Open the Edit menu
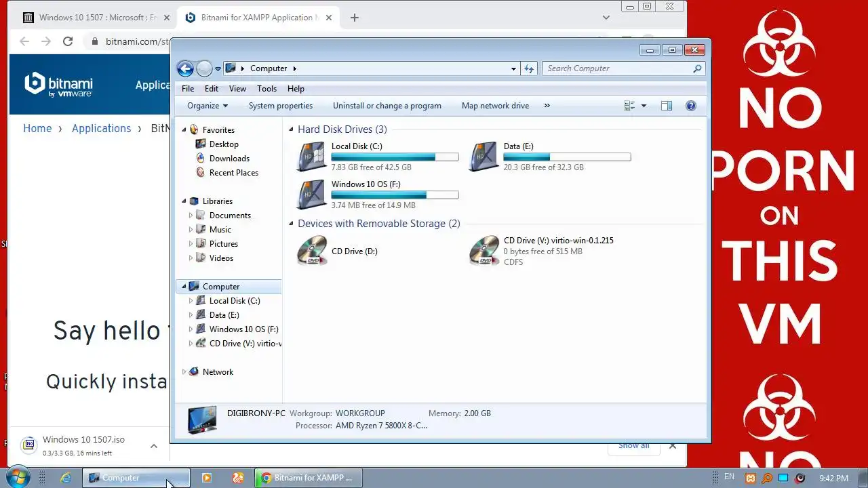Image resolution: width=868 pixels, height=488 pixels. [x=212, y=89]
